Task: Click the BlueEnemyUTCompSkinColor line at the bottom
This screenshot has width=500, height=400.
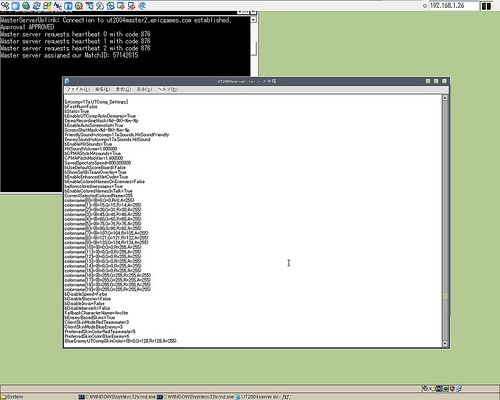Action: 120,341
